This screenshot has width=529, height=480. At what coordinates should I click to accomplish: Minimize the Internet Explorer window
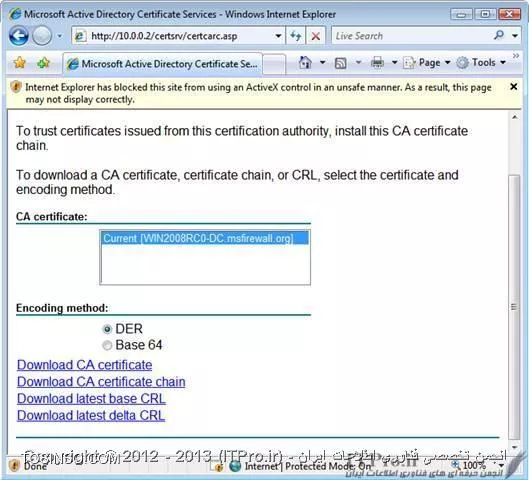[x=462, y=14]
